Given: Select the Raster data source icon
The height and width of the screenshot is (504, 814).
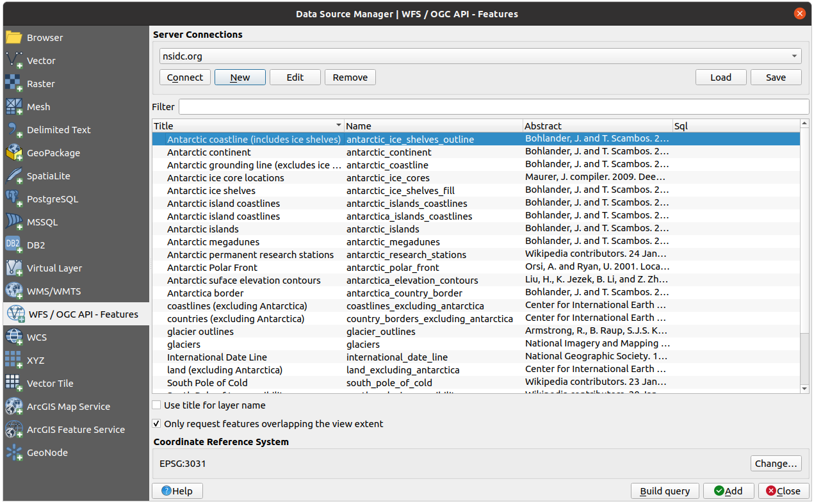Looking at the screenshot, I should pyautogui.click(x=14, y=84).
